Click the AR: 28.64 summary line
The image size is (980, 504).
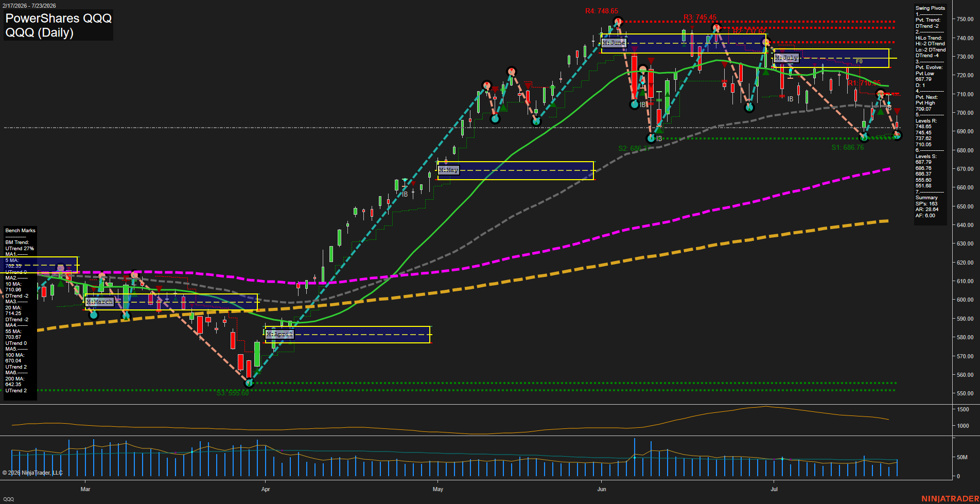(927, 210)
